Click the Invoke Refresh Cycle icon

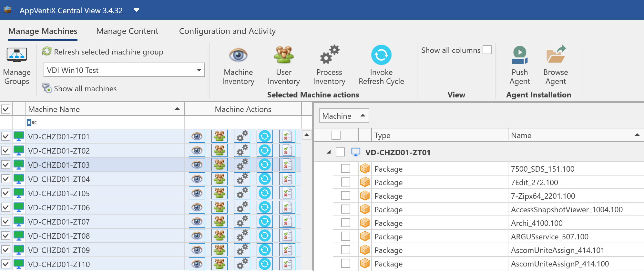pyautogui.click(x=381, y=55)
